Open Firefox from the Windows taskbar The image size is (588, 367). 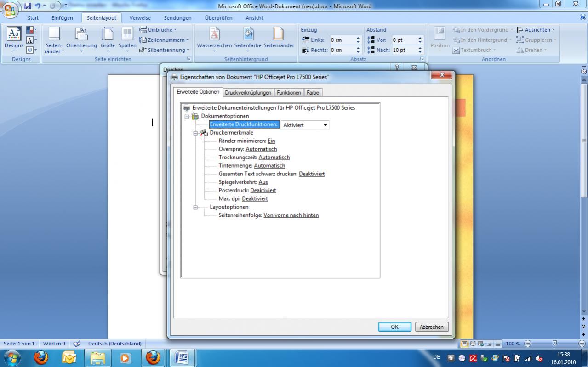point(41,357)
